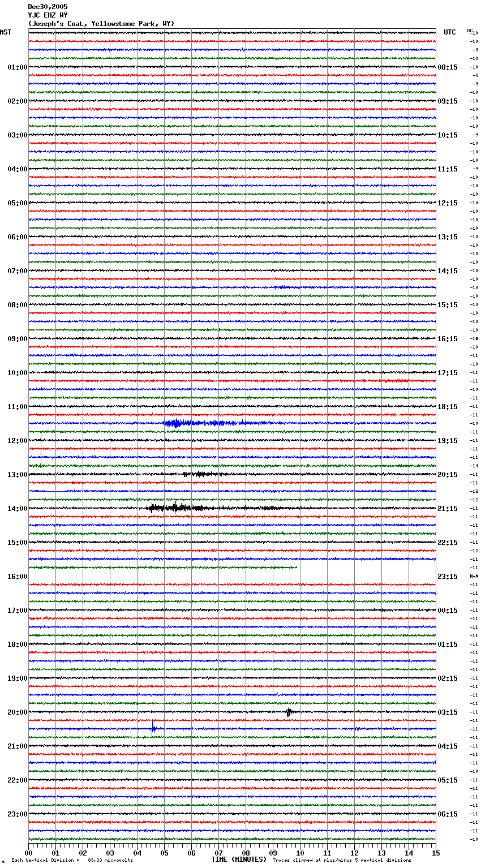Click minute tick label 12 on time axis

(x=354, y=853)
